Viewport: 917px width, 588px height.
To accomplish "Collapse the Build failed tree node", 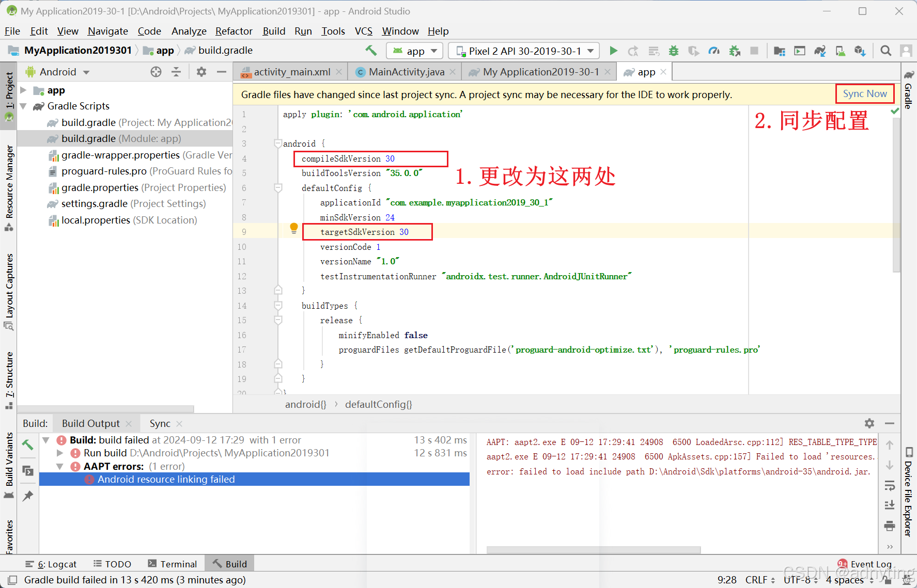I will [x=46, y=440].
